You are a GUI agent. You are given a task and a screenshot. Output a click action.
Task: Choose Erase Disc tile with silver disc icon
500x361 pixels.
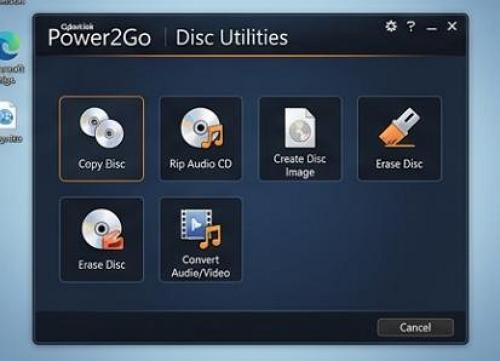tap(102, 239)
